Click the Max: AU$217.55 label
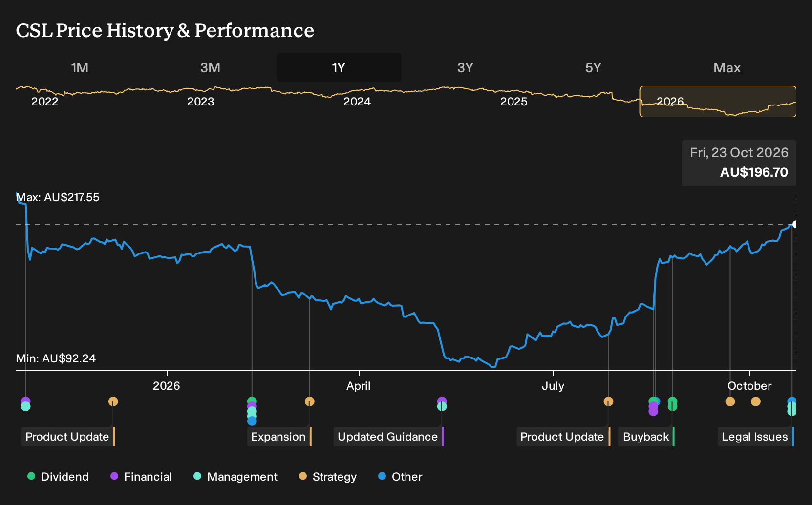The height and width of the screenshot is (505, 812). (58, 197)
